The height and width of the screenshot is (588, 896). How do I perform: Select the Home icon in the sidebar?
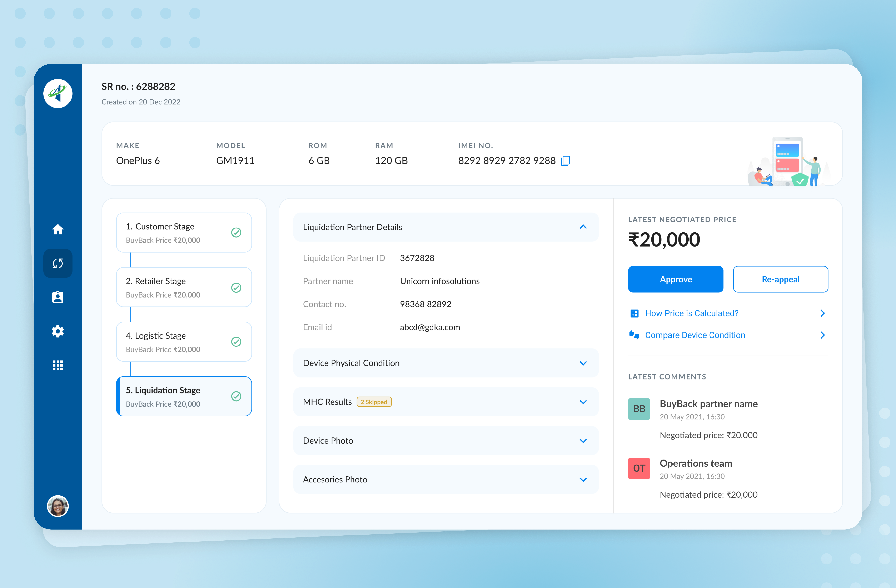pyautogui.click(x=58, y=229)
